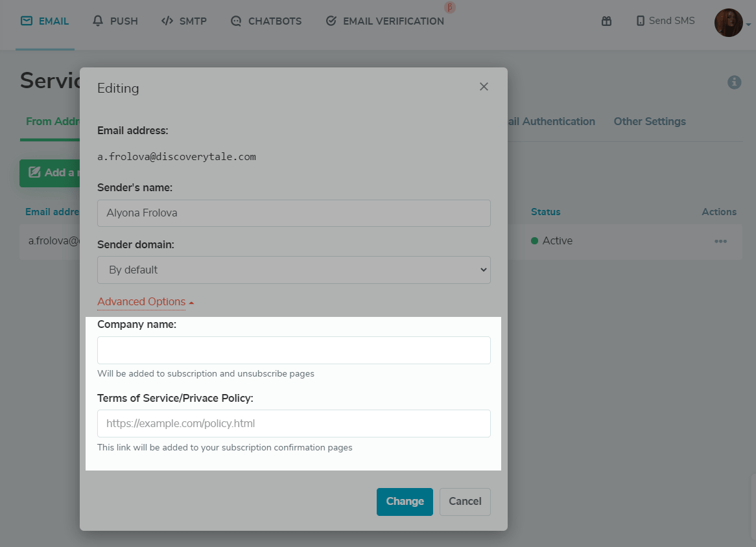Open the SMTP section
The height and width of the screenshot is (547, 756).
[x=184, y=21]
